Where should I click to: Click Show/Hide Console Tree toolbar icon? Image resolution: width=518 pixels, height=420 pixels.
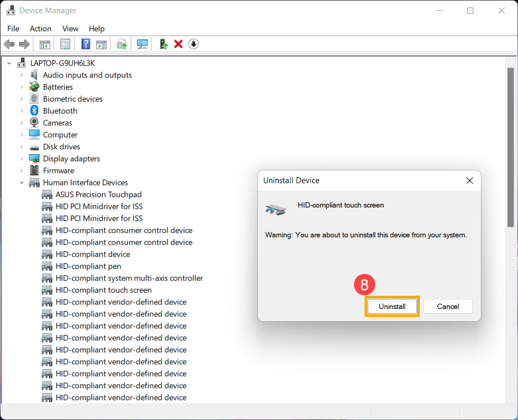(45, 44)
